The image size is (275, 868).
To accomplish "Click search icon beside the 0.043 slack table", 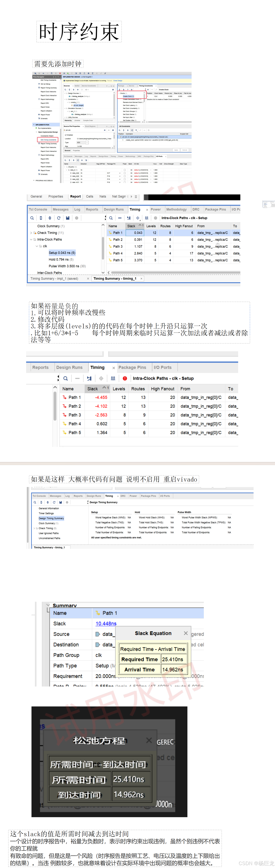I will [111, 218].
